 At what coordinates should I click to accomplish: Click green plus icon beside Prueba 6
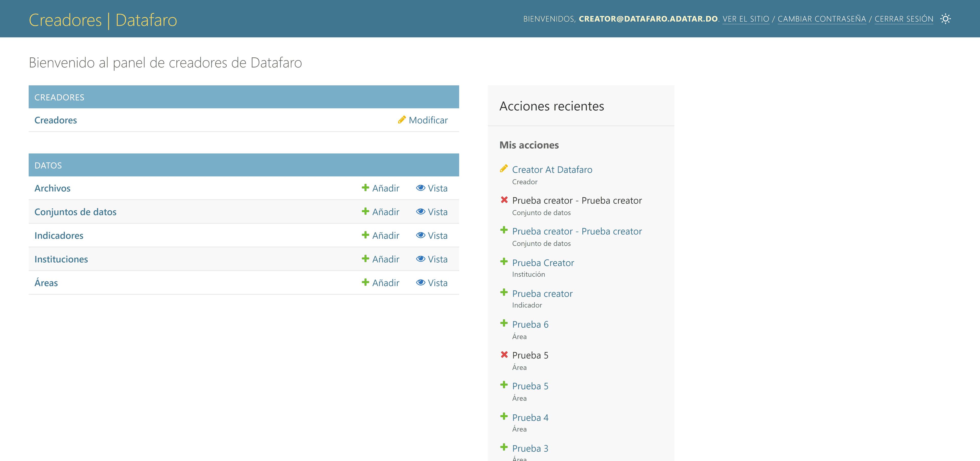coord(504,323)
